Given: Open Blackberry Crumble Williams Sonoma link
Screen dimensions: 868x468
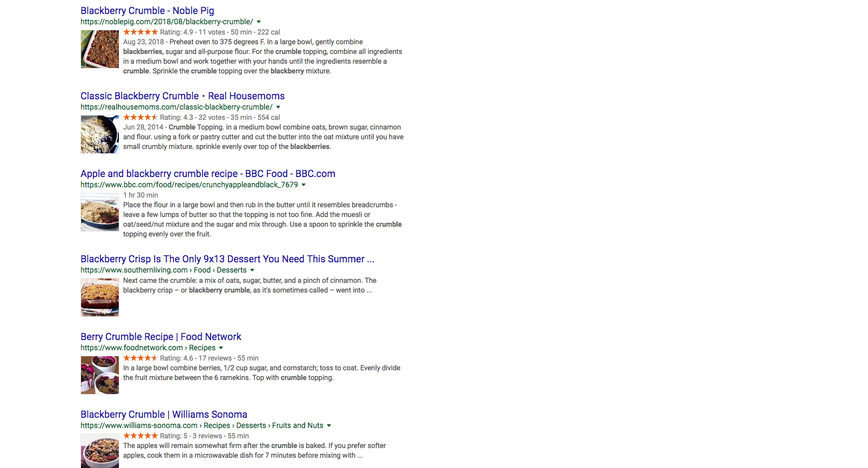Looking at the screenshot, I should pyautogui.click(x=164, y=415).
